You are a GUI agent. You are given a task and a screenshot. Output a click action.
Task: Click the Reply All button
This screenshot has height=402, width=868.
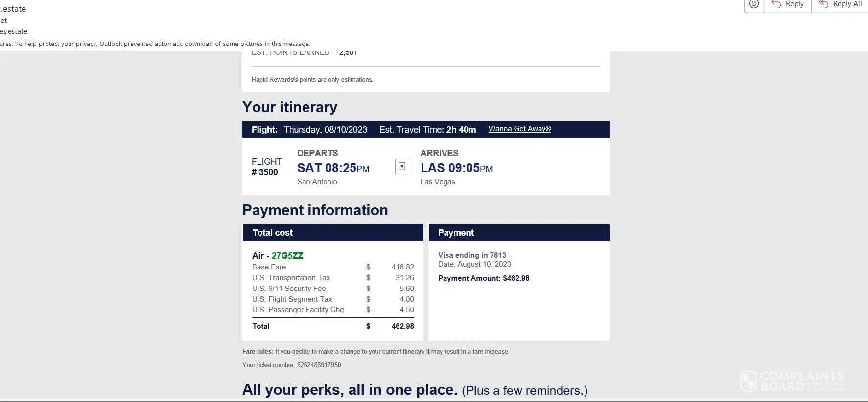coord(840,4)
